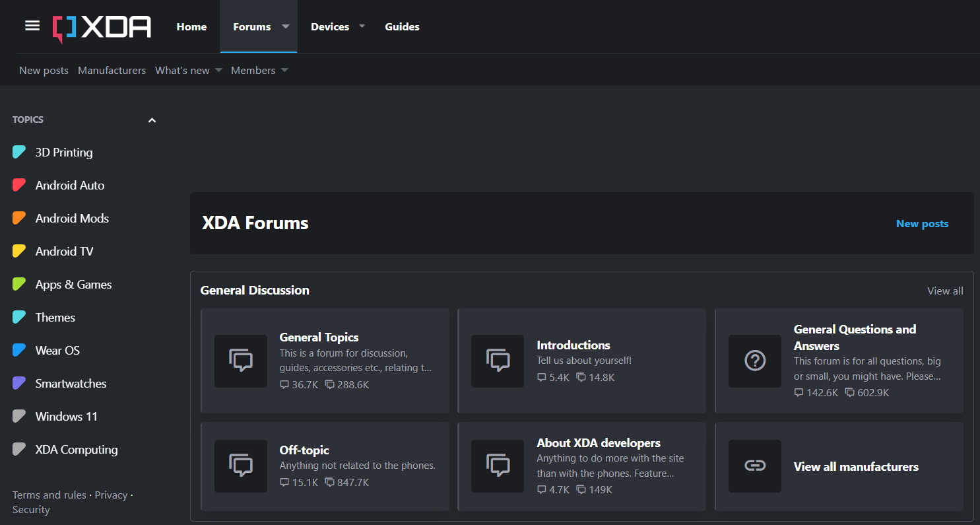Click the Off-topic forum chat icon

(241, 466)
